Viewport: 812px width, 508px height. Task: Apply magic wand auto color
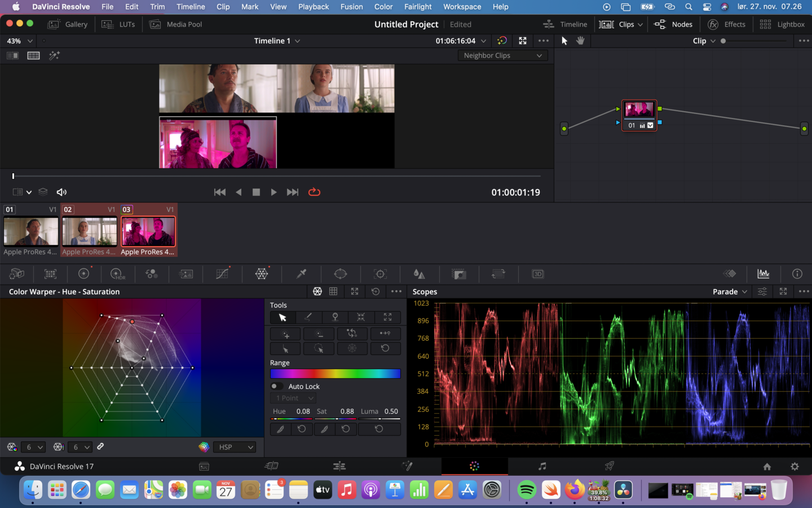(x=54, y=55)
